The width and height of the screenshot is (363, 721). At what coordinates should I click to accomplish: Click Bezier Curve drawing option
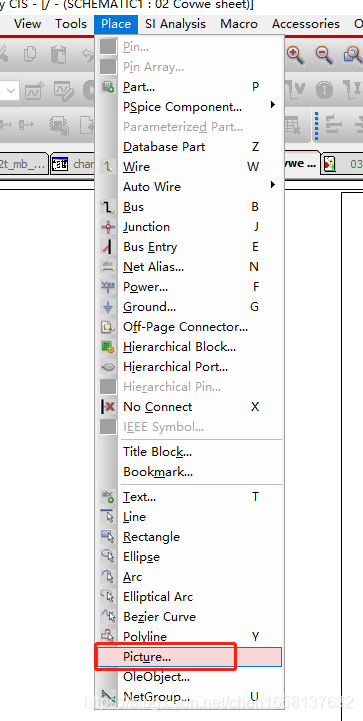[159, 617]
